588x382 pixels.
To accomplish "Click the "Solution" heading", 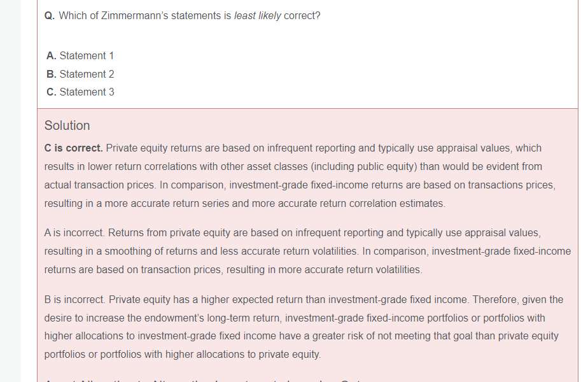I will (x=67, y=125).
